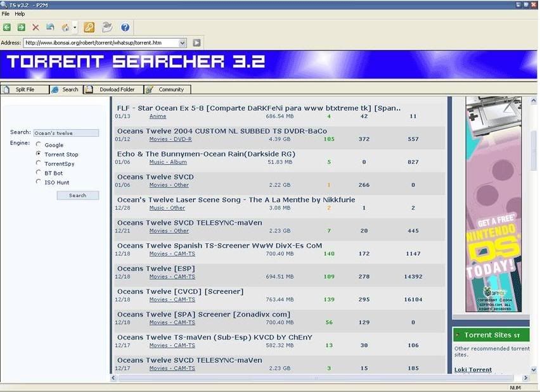Click the Search button below the engines
This screenshot has width=540, height=392.
pos(78,196)
